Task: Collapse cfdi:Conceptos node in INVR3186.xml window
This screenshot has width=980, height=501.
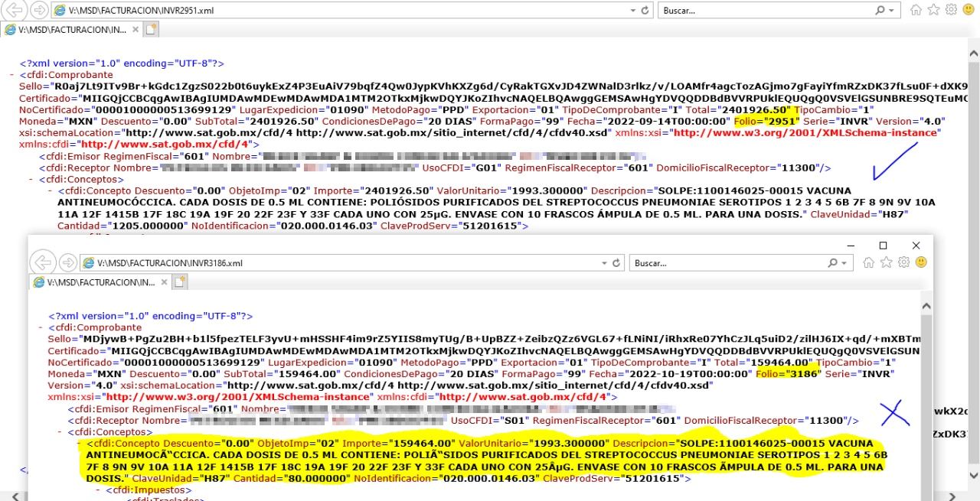Action: [61, 431]
